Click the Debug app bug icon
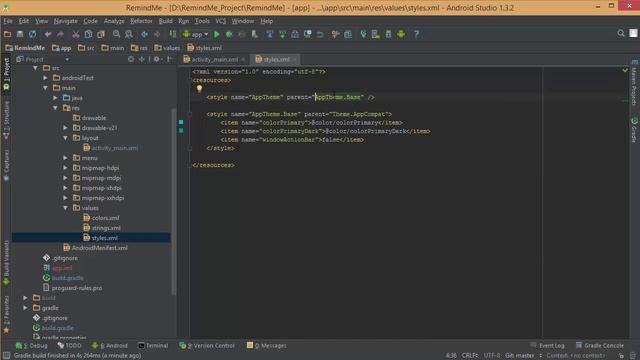The height and width of the screenshot is (360, 640). point(229,34)
